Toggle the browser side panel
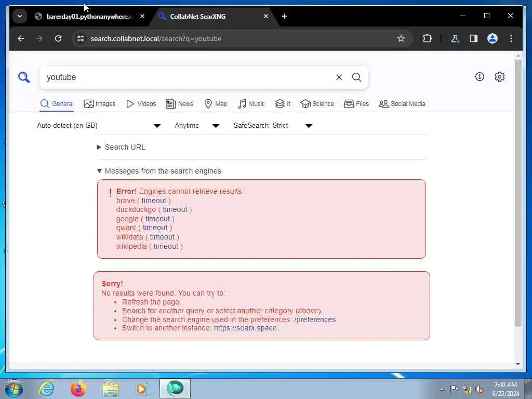The height and width of the screenshot is (399, 532). pyautogui.click(x=474, y=38)
